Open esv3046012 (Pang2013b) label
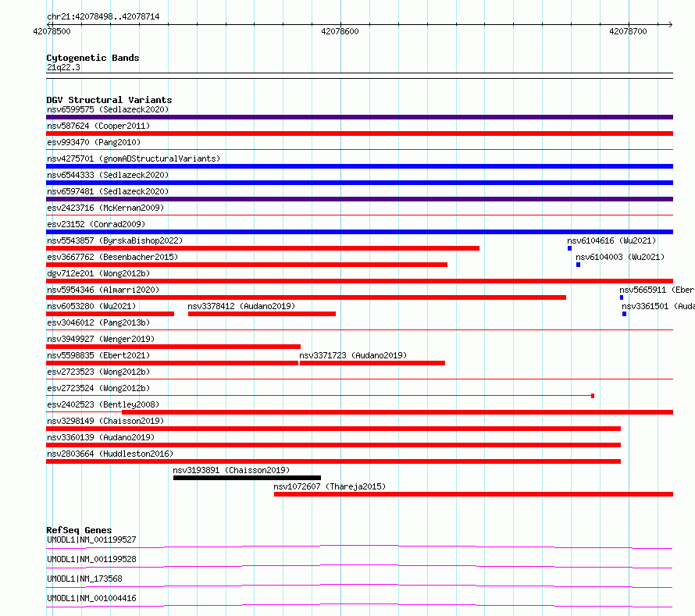The width and height of the screenshot is (695, 616). point(98,322)
